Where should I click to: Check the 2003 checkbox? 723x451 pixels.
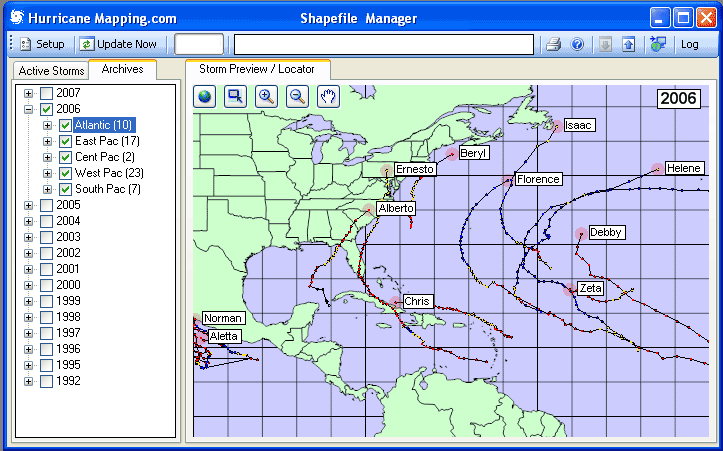click(x=46, y=237)
